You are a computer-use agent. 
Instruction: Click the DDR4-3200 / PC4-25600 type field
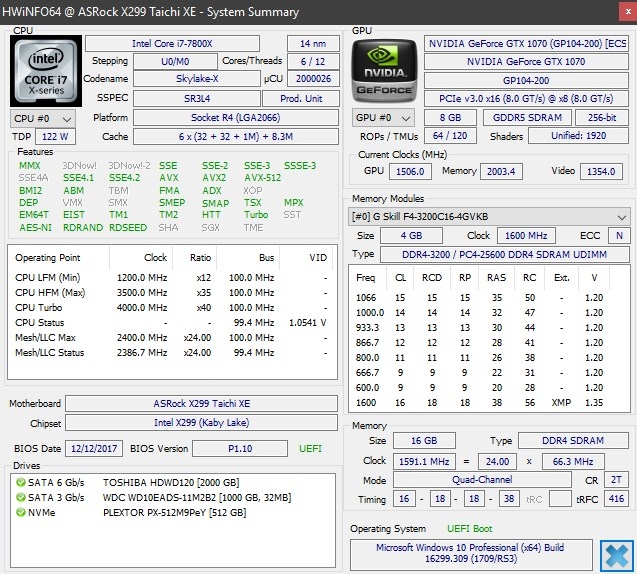504,254
